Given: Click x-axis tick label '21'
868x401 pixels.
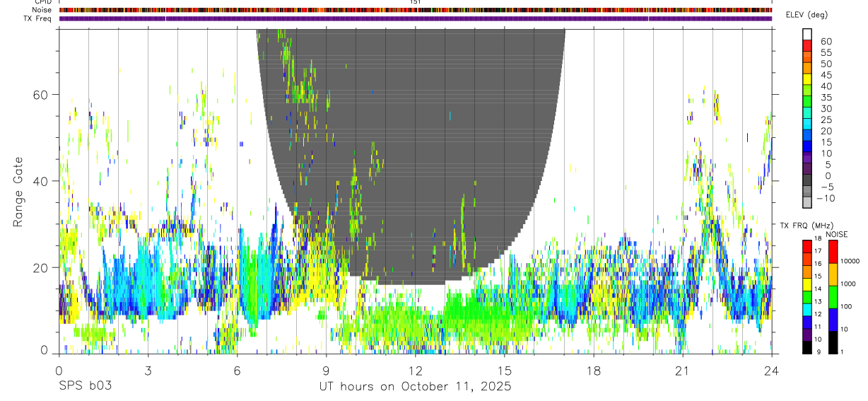Looking at the screenshot, I should [682, 371].
